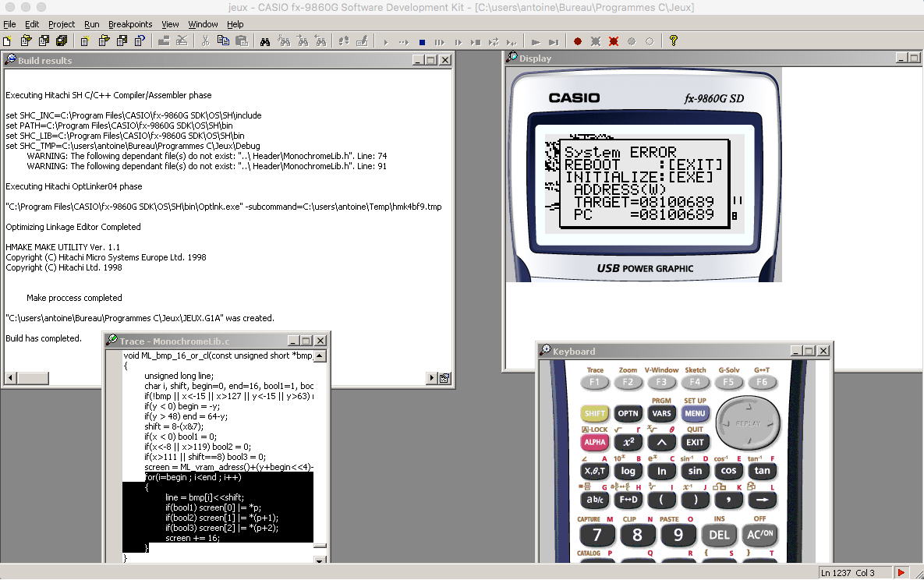Click the x² calculator key
The width and height of the screenshot is (924, 580).
tap(628, 442)
